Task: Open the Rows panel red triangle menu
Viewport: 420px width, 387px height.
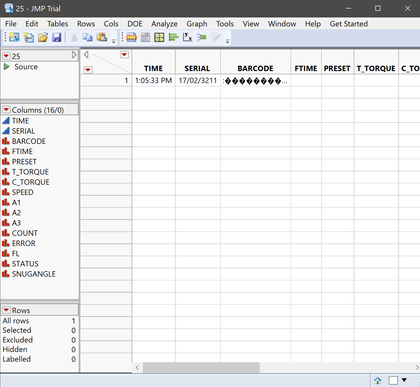Action: click(x=6, y=310)
